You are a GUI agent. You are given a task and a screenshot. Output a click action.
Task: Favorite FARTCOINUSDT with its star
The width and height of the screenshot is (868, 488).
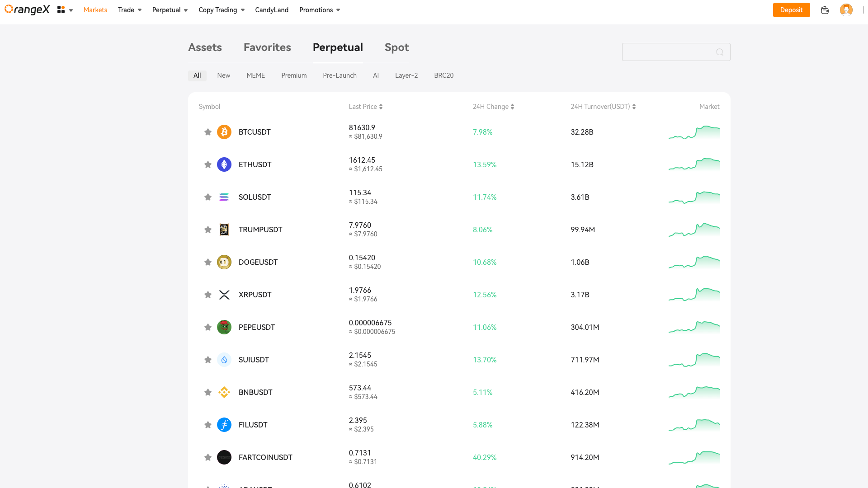(208, 457)
